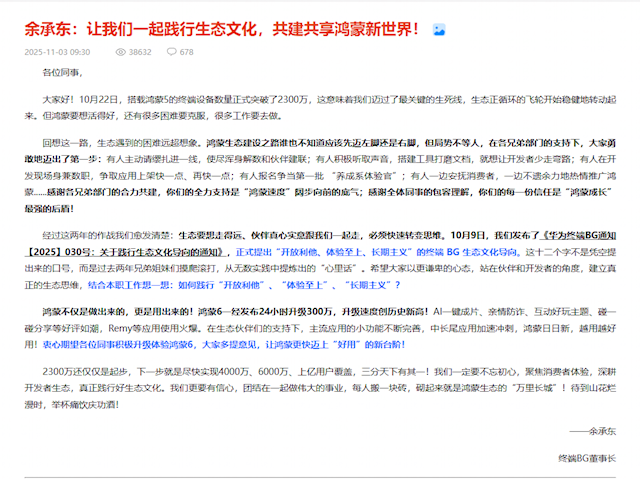Click the red article title by 余承东

point(220,29)
